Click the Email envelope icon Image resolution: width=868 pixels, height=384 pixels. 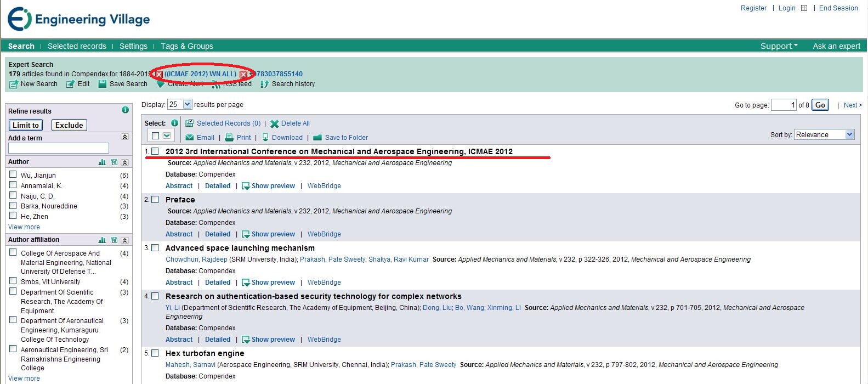190,138
